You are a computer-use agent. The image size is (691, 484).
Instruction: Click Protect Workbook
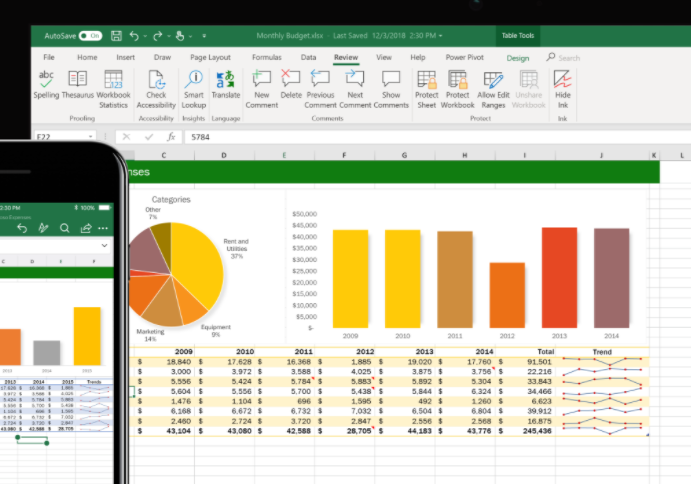pos(457,89)
